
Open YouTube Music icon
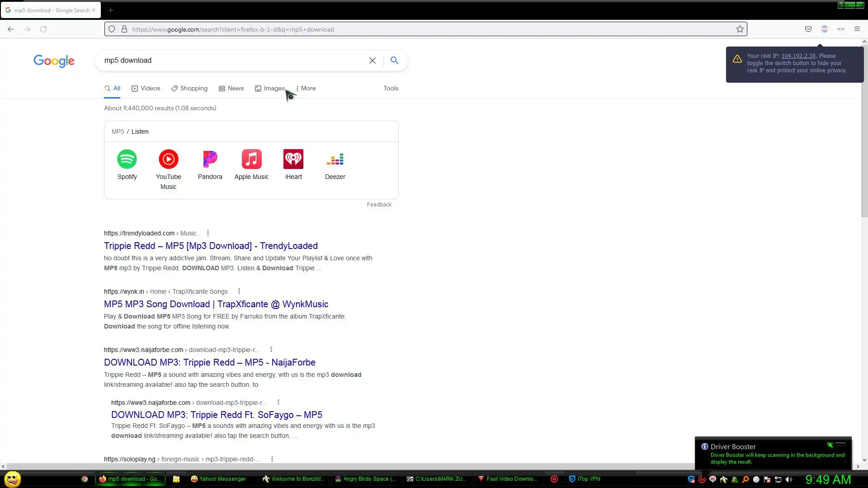(x=168, y=159)
